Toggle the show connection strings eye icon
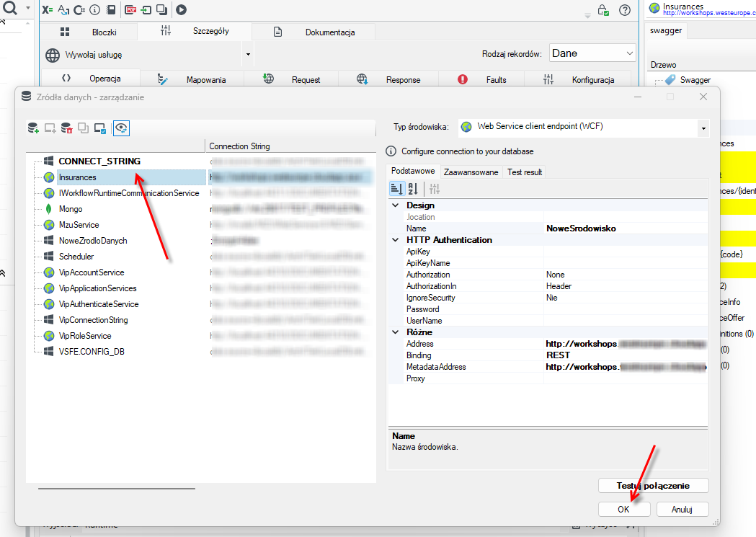Screen dimensions: 756x537 (x=121, y=128)
